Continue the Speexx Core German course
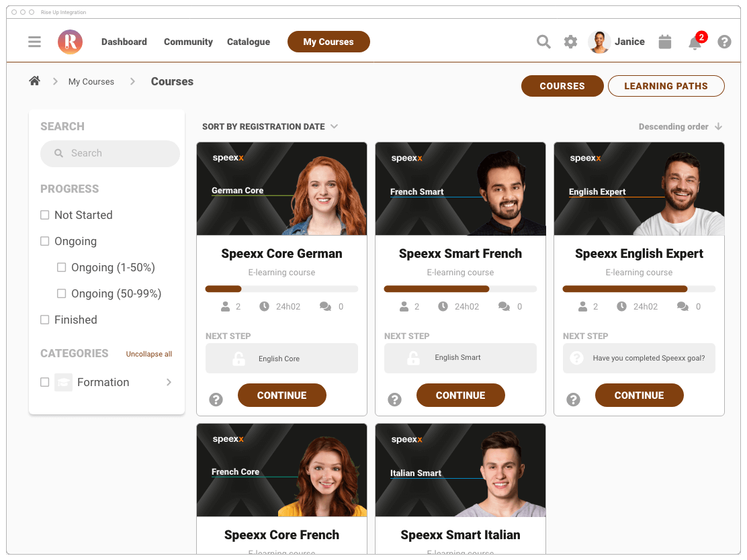This screenshot has height=560, width=747. tap(282, 395)
